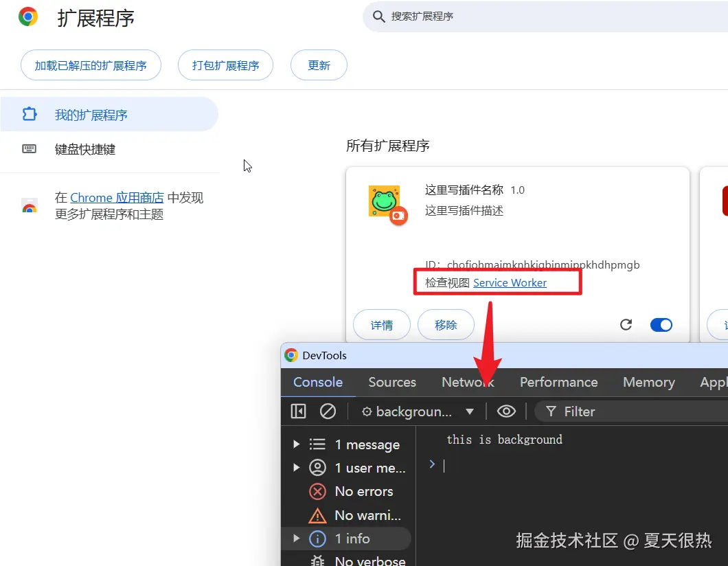Click the warning triangle icon
This screenshot has height=566, width=728.
click(x=317, y=515)
